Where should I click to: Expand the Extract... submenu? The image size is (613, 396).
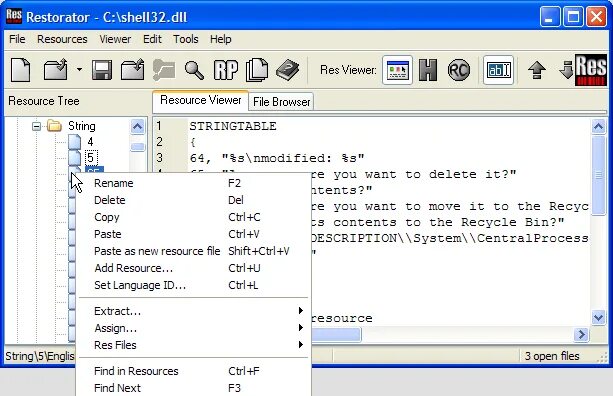pos(194,311)
